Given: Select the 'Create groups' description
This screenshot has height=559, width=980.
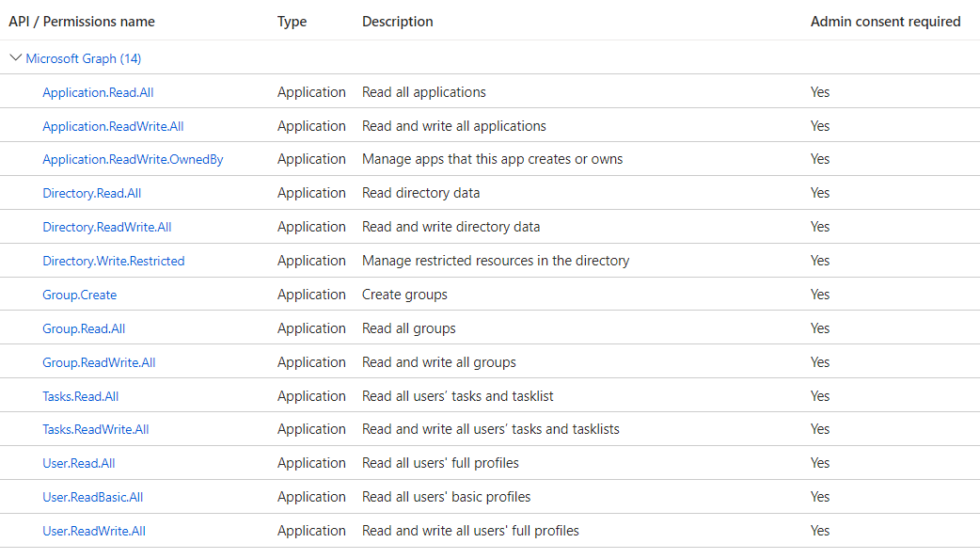Looking at the screenshot, I should 404,295.
